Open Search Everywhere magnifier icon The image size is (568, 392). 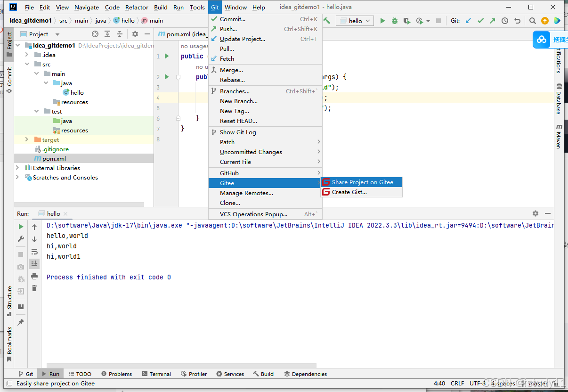point(532,21)
